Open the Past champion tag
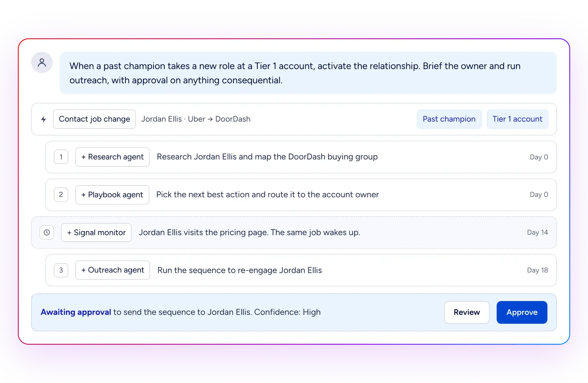Screen dimensions: 588x383 point(449,119)
